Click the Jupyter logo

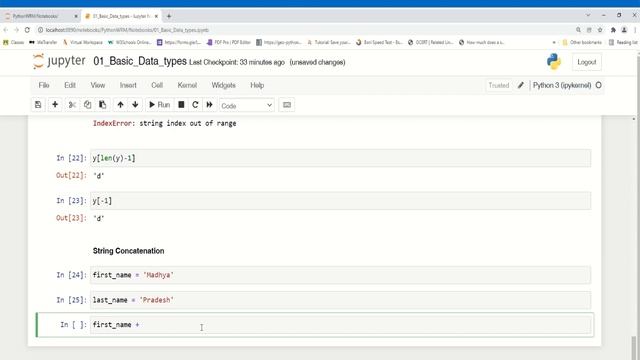60,62
